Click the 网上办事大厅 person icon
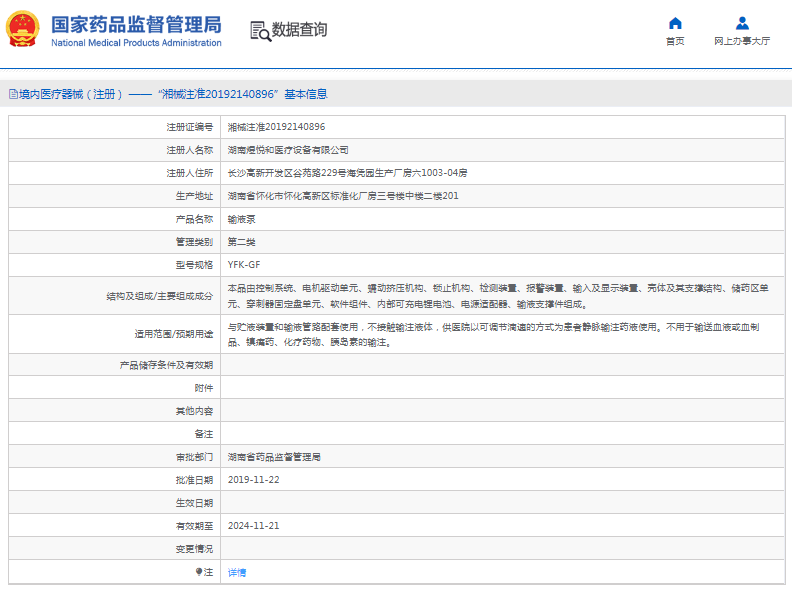 tap(742, 23)
